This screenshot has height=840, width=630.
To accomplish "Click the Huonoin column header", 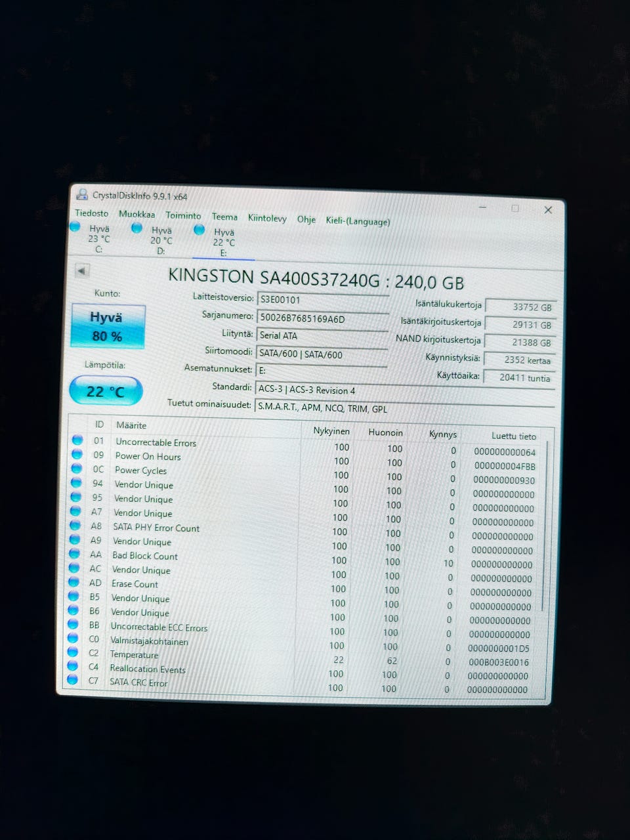I will coord(385,432).
